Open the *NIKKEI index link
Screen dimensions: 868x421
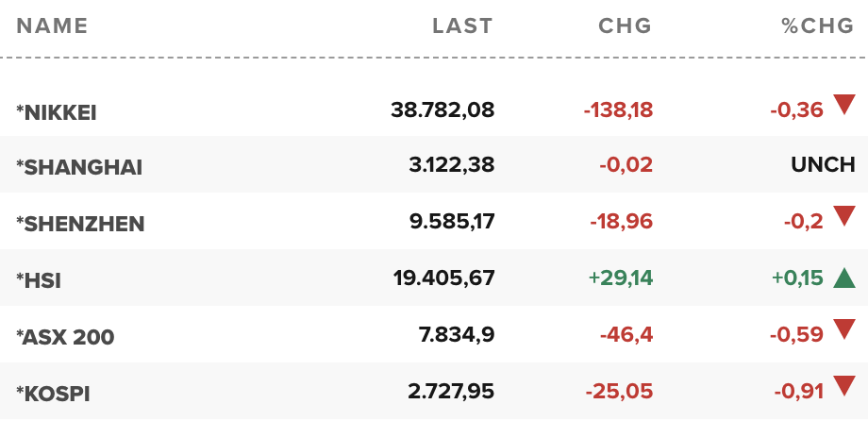click(57, 112)
